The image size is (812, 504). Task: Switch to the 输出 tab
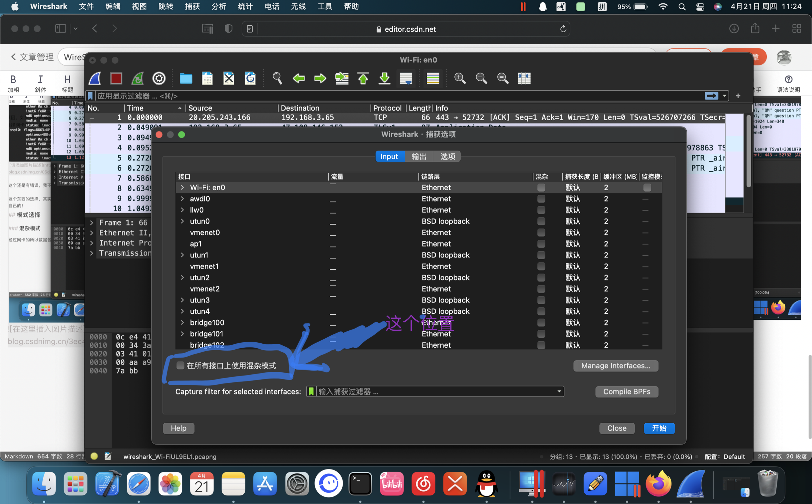419,156
